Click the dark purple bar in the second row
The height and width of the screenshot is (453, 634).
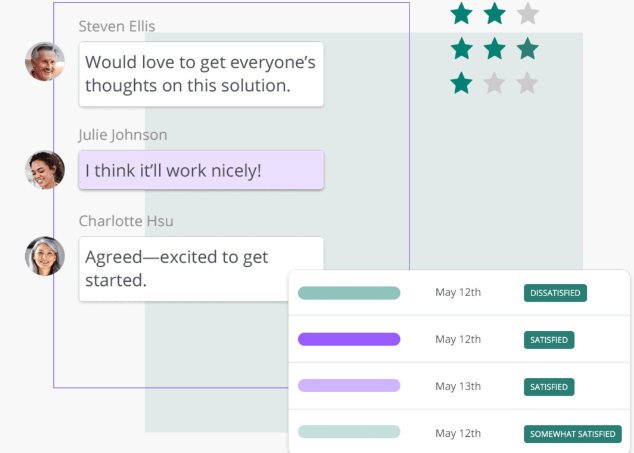(x=349, y=340)
